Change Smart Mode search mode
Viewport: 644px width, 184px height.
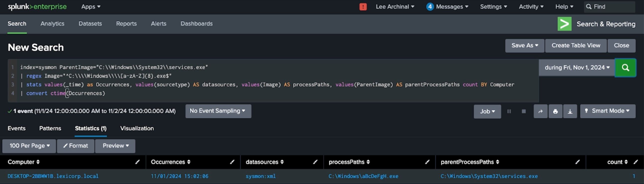pyautogui.click(x=607, y=111)
